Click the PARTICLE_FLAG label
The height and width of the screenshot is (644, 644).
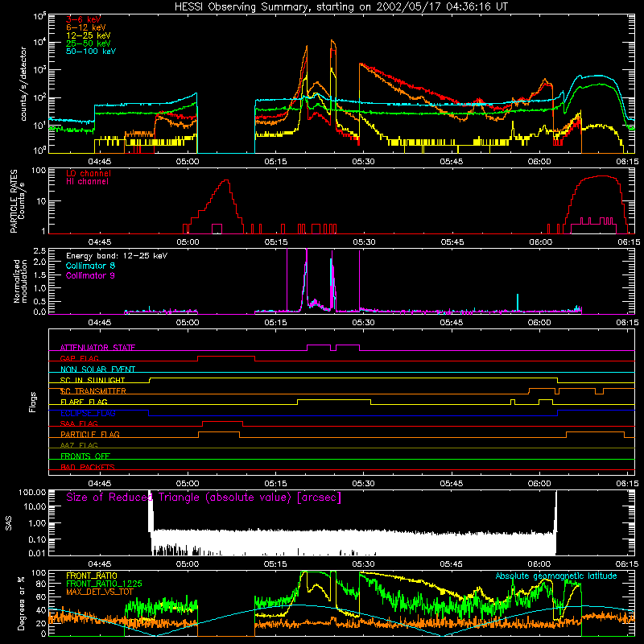[x=90, y=435]
